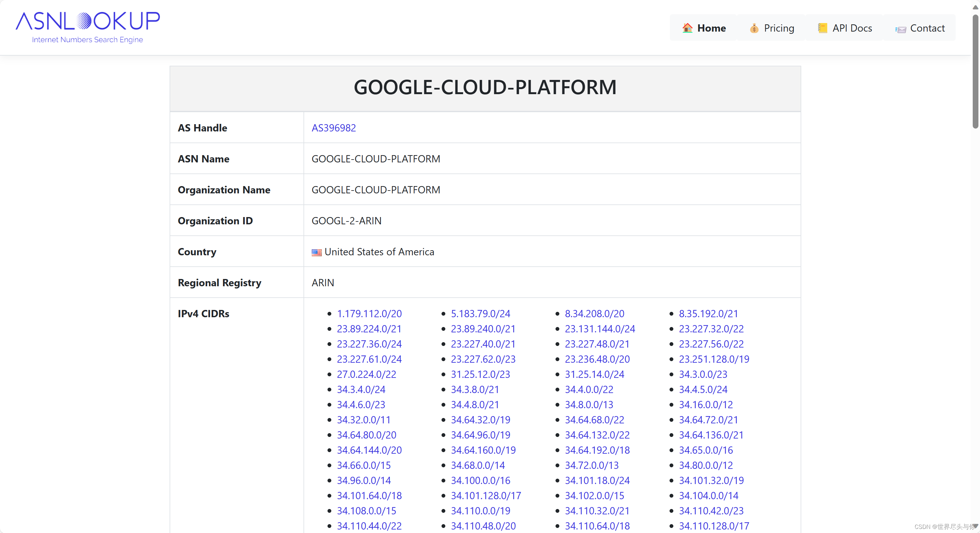The width and height of the screenshot is (980, 533).
Task: Select CIDR 34.104.0.0/14
Action: pos(708,496)
